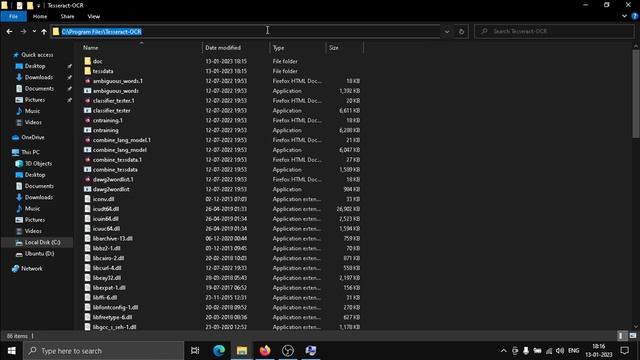Show hidden system tray icons chevron
Screen dimensions: 640x360
click(503, 351)
